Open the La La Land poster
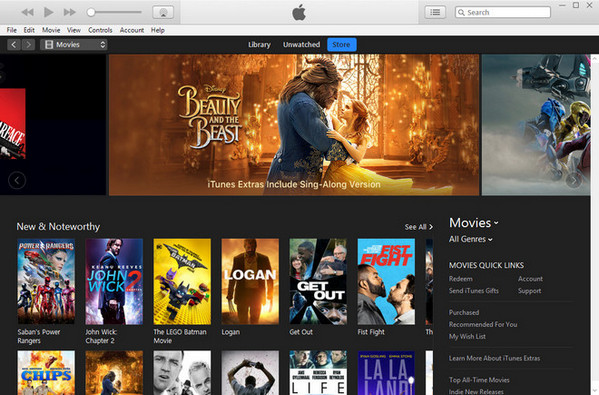 pyautogui.click(x=386, y=373)
